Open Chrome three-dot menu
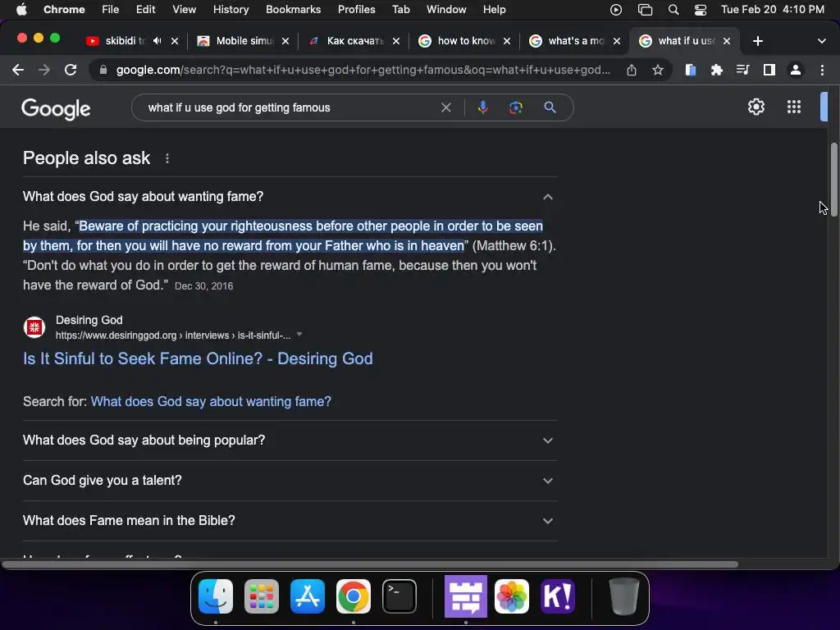This screenshot has width=840, height=630. coord(822,70)
